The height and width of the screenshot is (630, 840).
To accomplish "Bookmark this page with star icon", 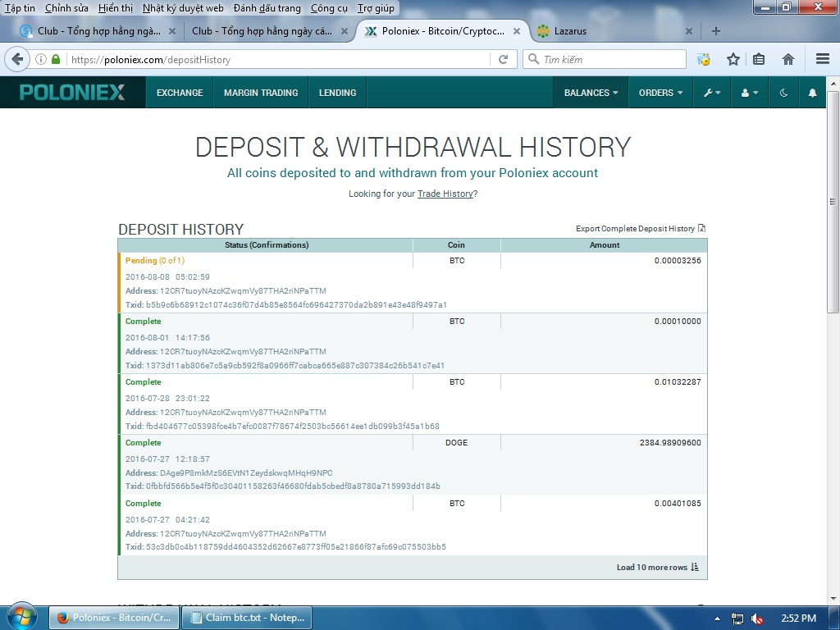I will (x=733, y=59).
